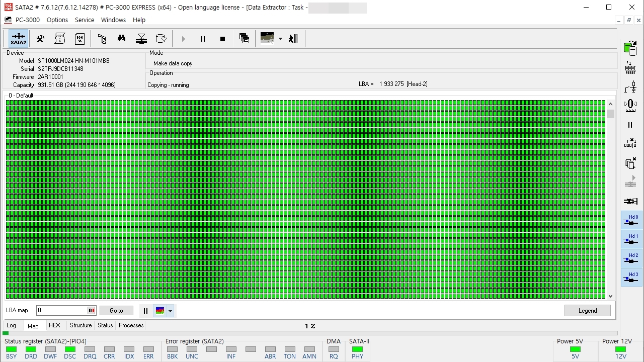Screen dimensions: 644x362
Task: Click the 100% test icon
Action: pyautogui.click(x=79, y=39)
